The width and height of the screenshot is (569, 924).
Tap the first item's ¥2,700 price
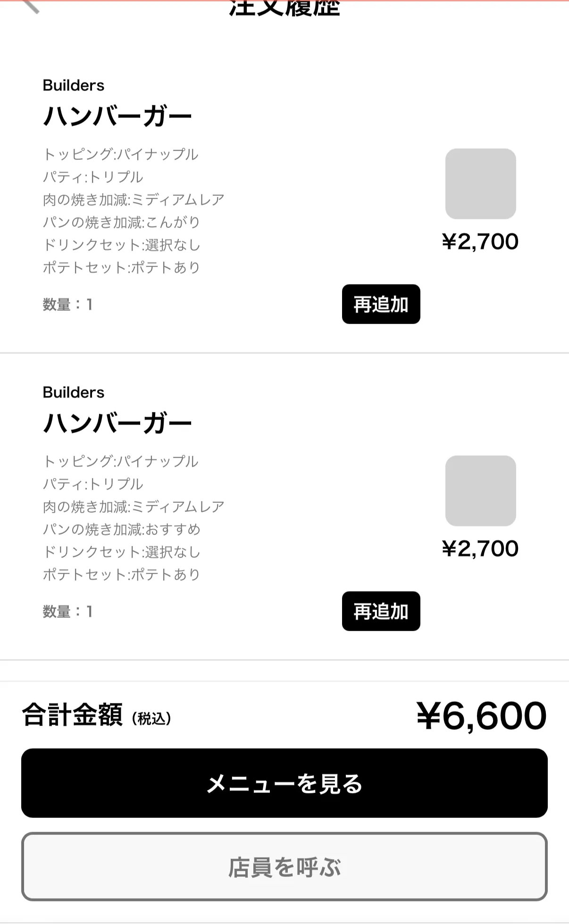[x=480, y=242]
